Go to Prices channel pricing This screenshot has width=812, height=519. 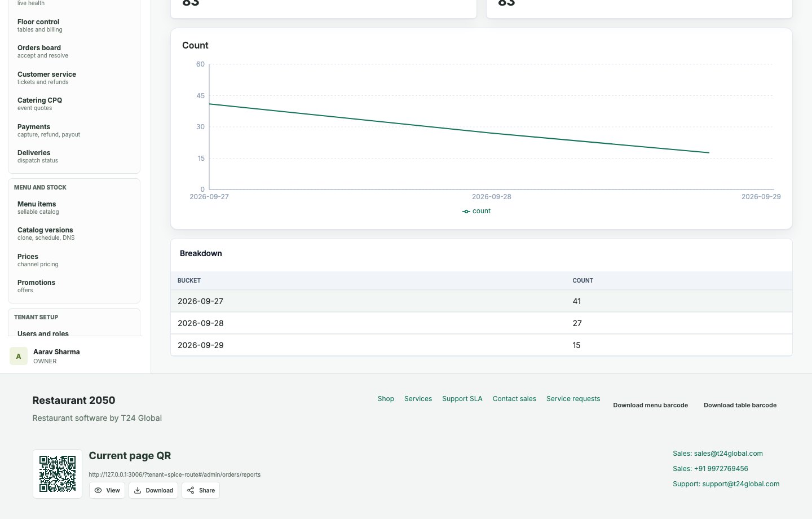(x=74, y=260)
